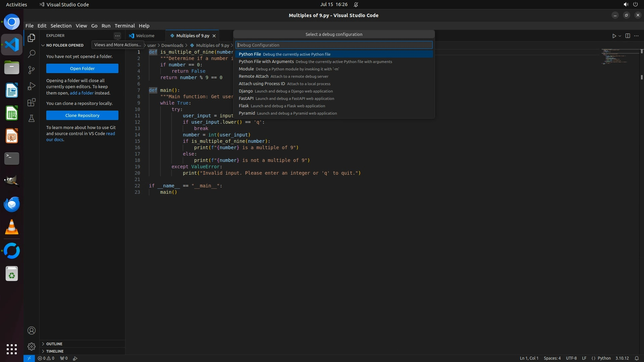The width and height of the screenshot is (644, 362).
Task: Open the Testing flask view
Action: pos(32,118)
